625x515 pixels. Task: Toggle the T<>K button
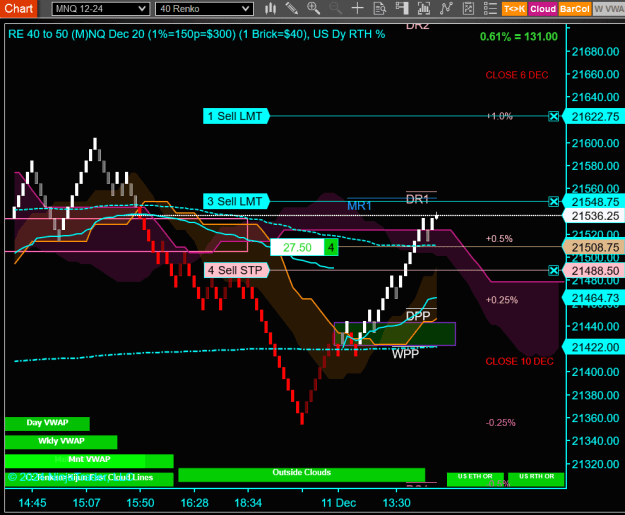tap(514, 9)
